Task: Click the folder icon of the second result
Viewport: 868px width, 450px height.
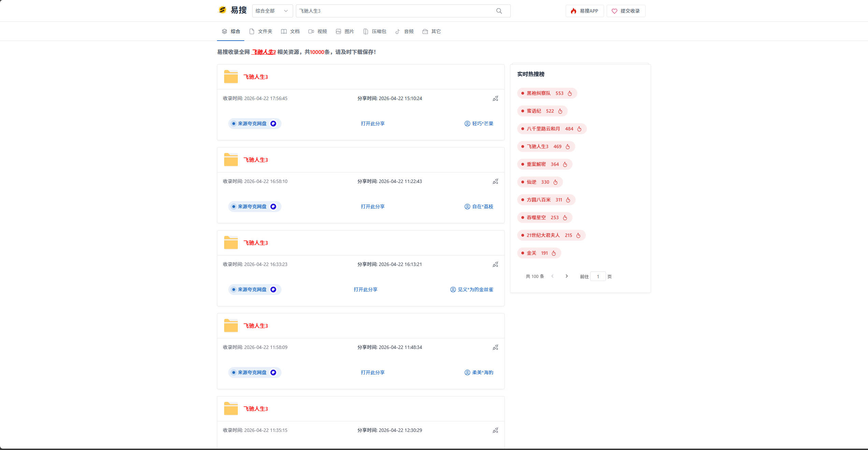Action: 231,159
